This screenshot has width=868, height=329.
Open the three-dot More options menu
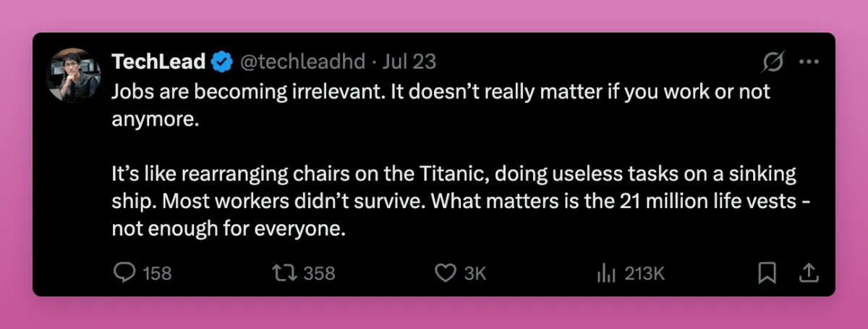[808, 62]
